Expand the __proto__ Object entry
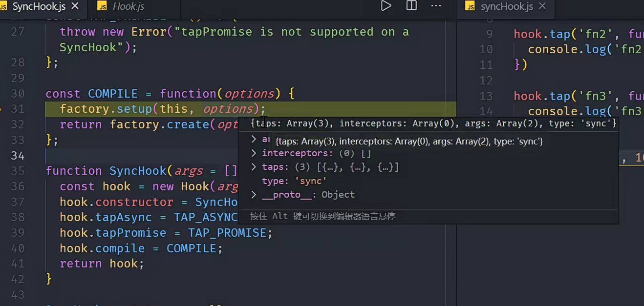The image size is (644, 306). (x=253, y=195)
